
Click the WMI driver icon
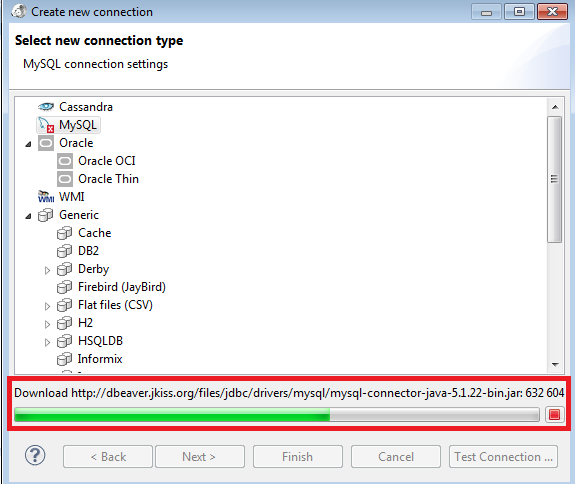coord(46,197)
